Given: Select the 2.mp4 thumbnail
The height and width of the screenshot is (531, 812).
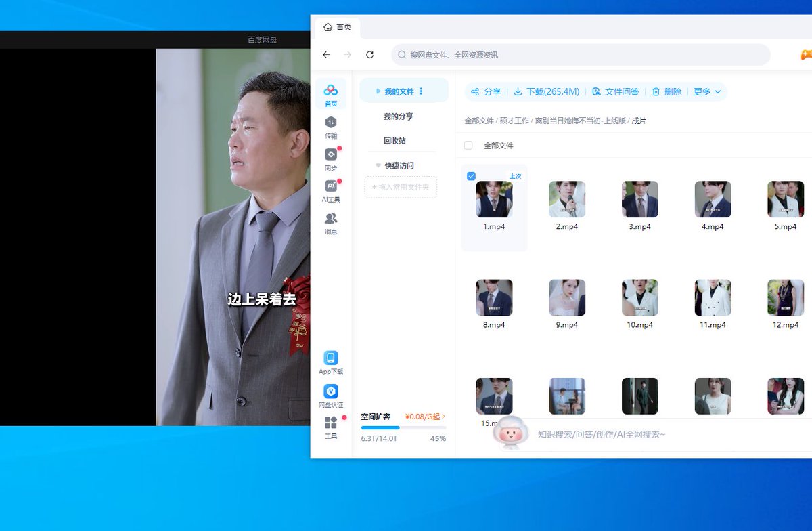Looking at the screenshot, I should pos(567,199).
